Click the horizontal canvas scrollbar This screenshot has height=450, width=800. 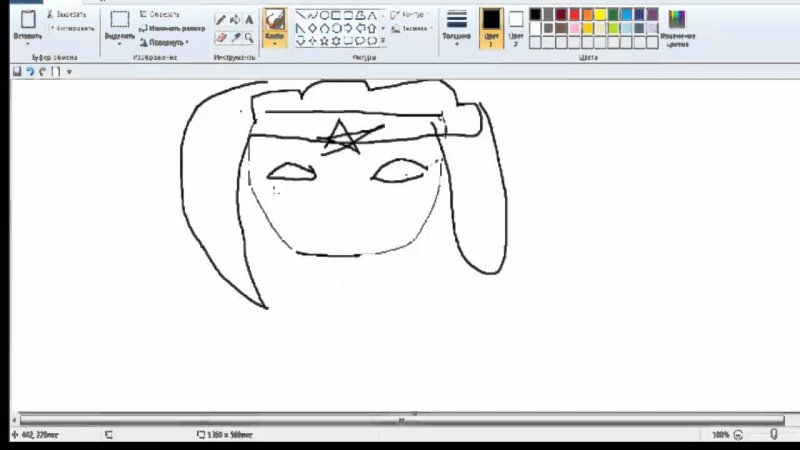tap(402, 420)
